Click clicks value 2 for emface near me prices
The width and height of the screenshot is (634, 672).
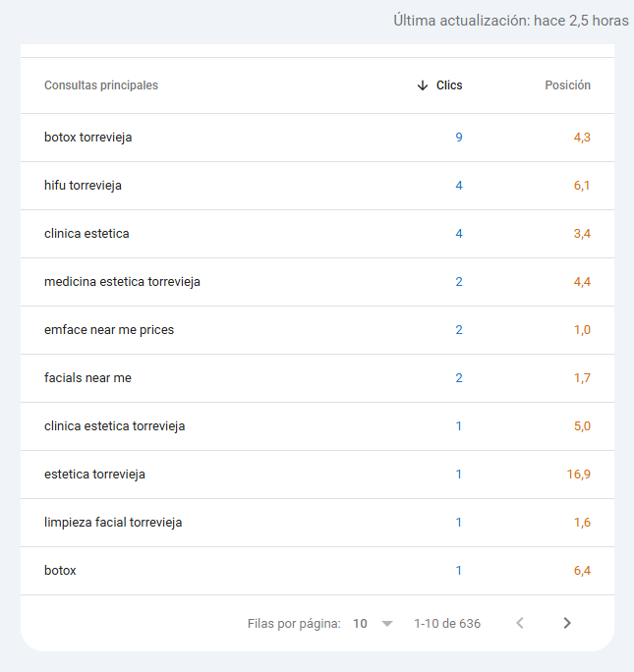[459, 330]
